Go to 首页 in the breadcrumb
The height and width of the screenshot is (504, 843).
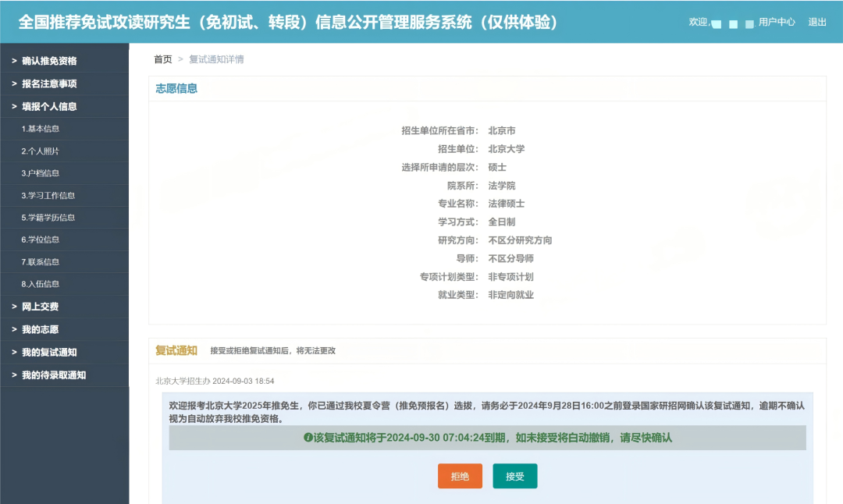click(x=162, y=59)
